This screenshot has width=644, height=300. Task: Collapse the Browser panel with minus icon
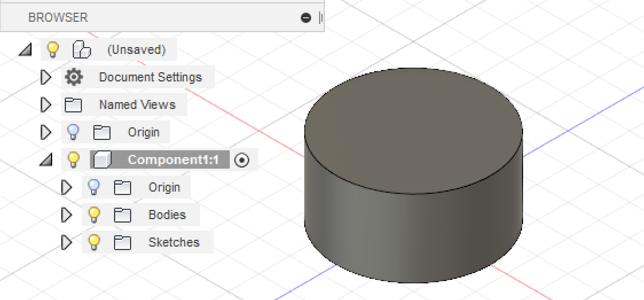(x=306, y=18)
